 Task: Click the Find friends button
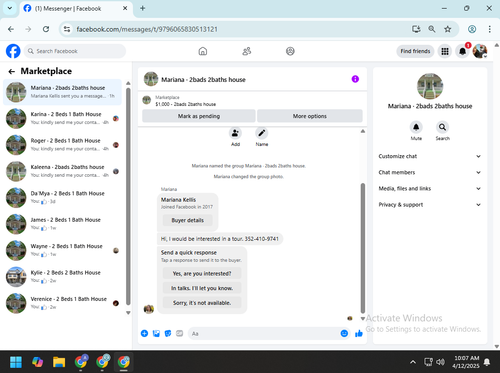click(x=415, y=51)
